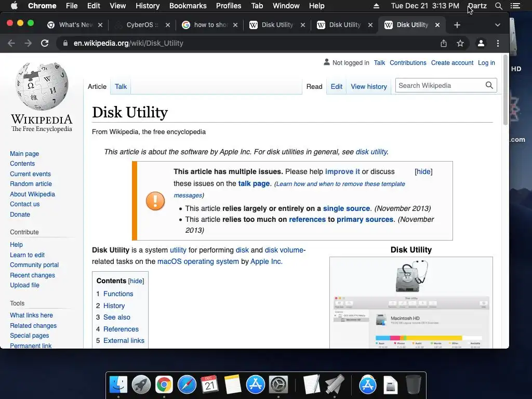532x399 pixels.
Task: Click the browser forward arrow
Action: pyautogui.click(x=28, y=44)
